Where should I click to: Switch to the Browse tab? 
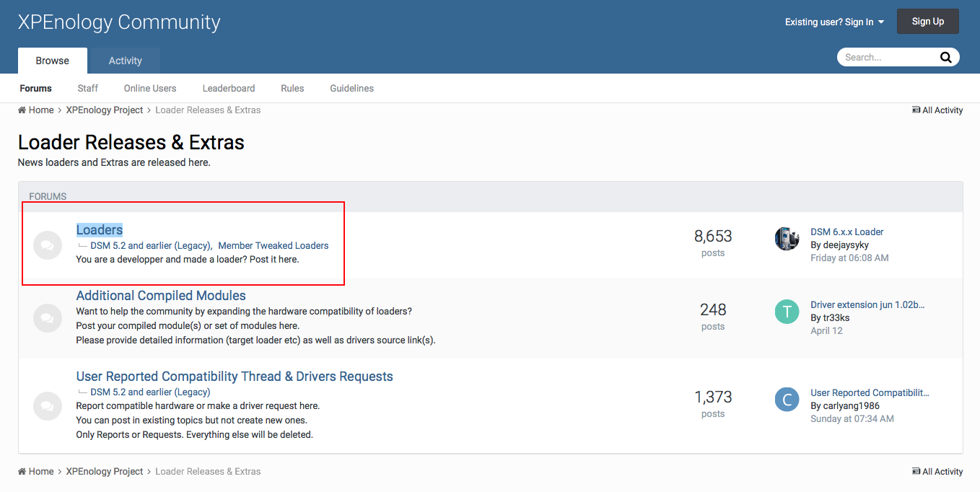53,61
